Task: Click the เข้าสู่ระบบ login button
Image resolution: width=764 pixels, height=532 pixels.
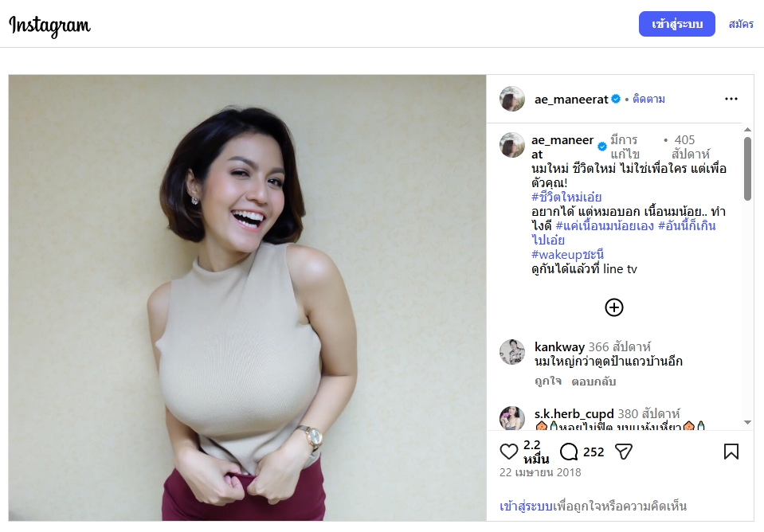Action: coord(676,25)
